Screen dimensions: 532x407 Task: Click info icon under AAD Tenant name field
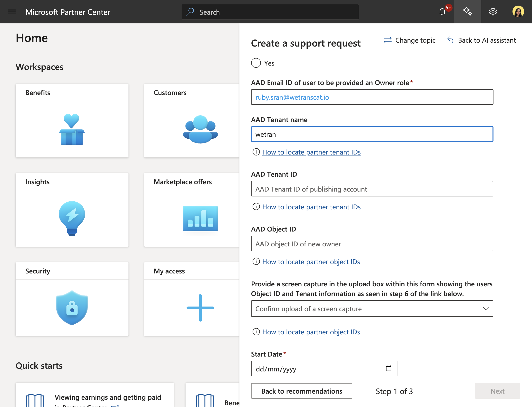pyautogui.click(x=256, y=152)
